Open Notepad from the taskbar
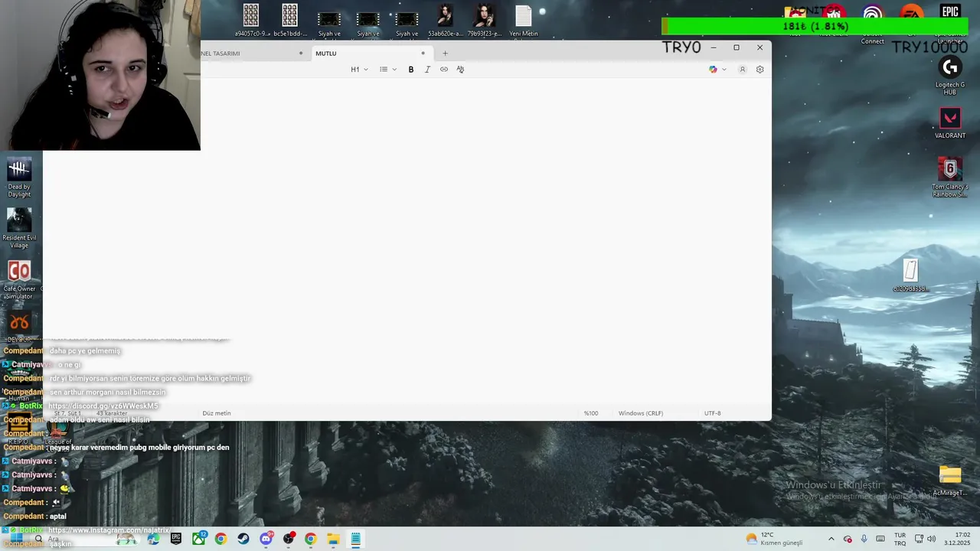The image size is (980, 551). [356, 539]
